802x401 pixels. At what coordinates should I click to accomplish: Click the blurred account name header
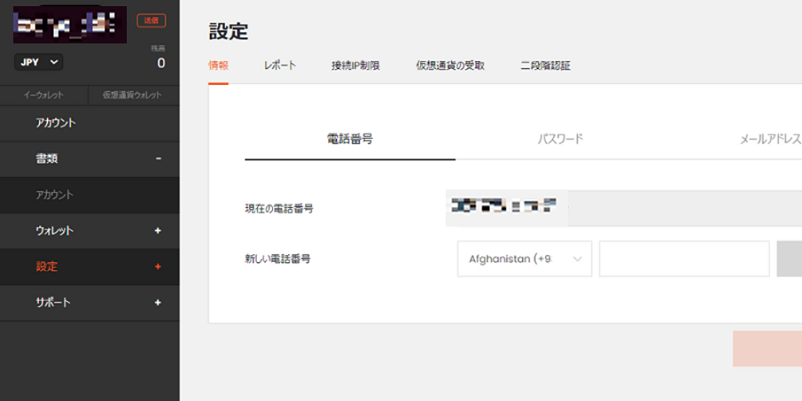70,25
